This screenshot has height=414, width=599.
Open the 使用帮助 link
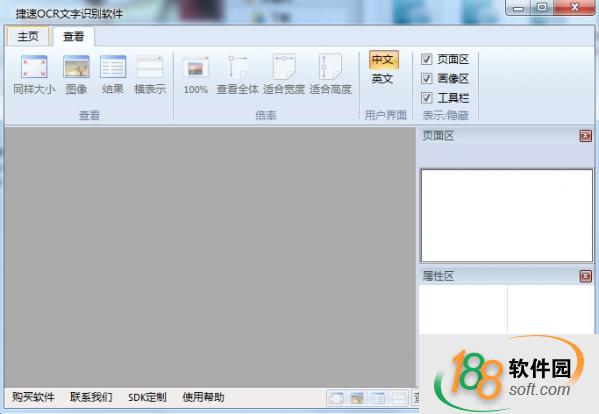pos(203,397)
